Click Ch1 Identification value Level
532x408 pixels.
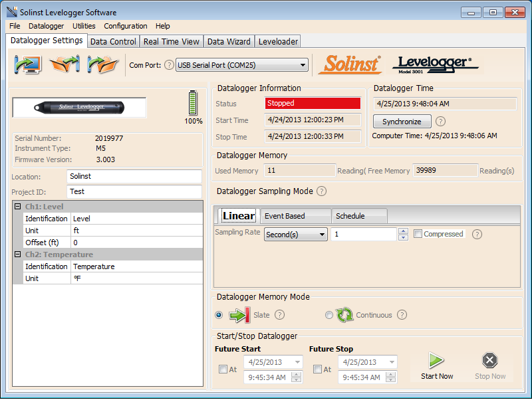pos(137,219)
